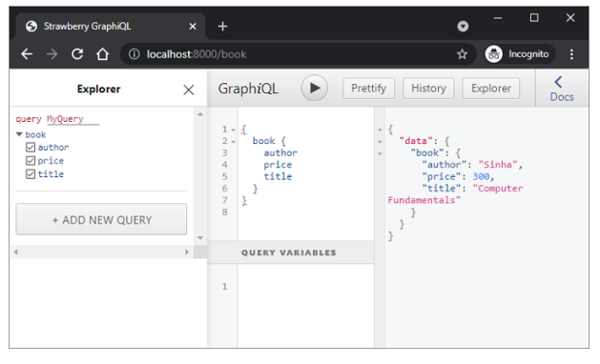
Task: Uncheck the price field checkbox
Action: click(x=31, y=161)
